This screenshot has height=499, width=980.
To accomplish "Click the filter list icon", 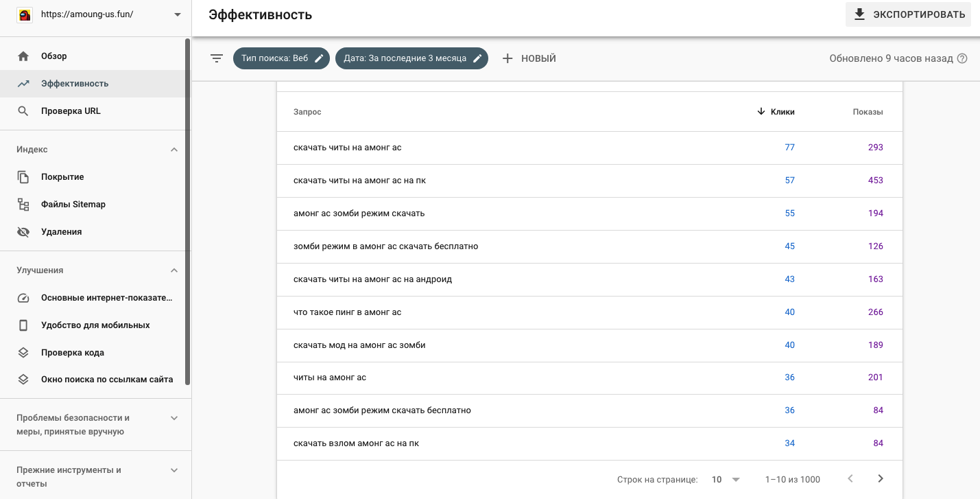I will click(217, 58).
